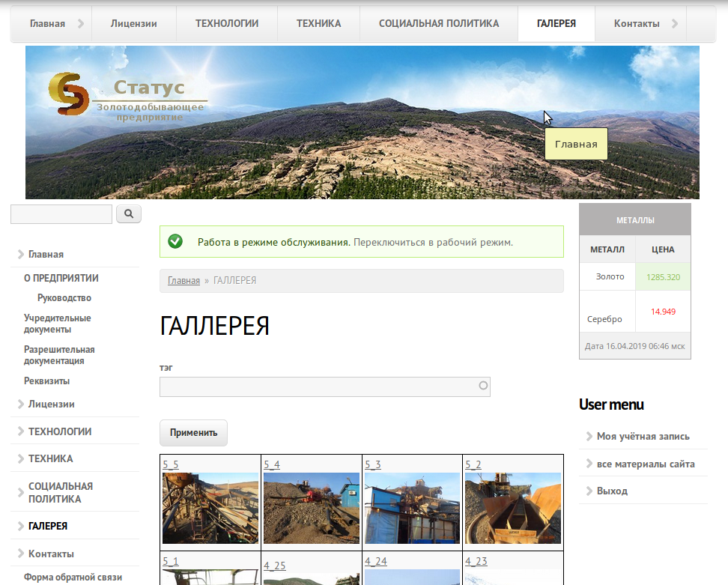Expand the ТЕХНОЛОГИИ sidebar arrow
This screenshot has width=728, height=585.
click(20, 431)
